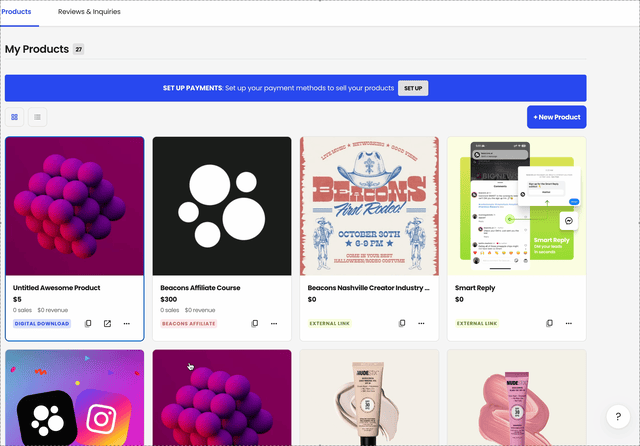
Task: Copy link for Untitled Awesome Product
Action: click(88, 324)
